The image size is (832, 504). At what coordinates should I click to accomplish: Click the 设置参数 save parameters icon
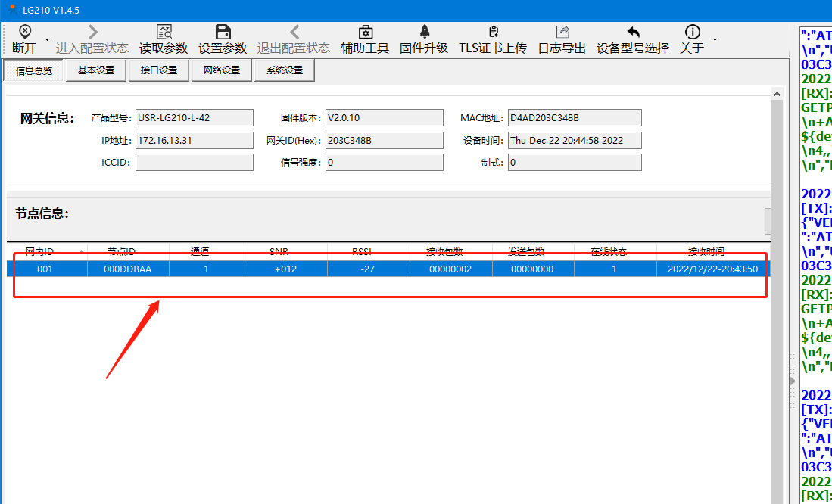pyautogui.click(x=223, y=32)
